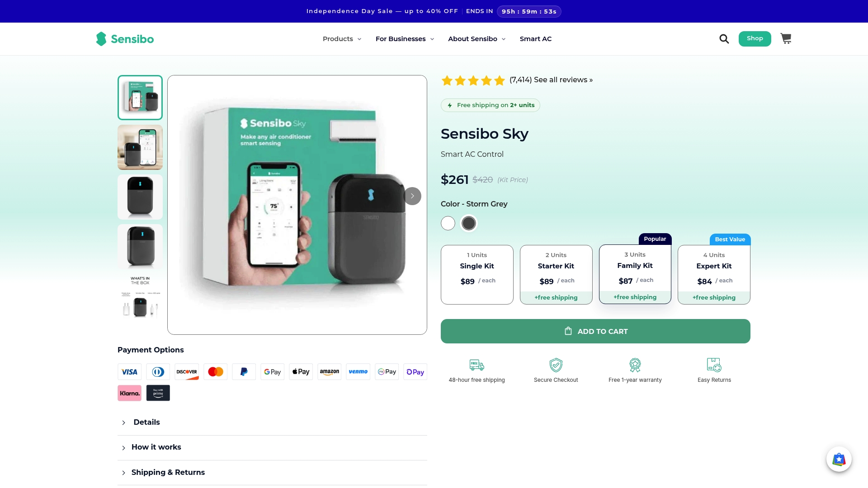Viewport: 868px width, 488px height.
Task: Click the PayPal payment icon
Action: point(244,372)
